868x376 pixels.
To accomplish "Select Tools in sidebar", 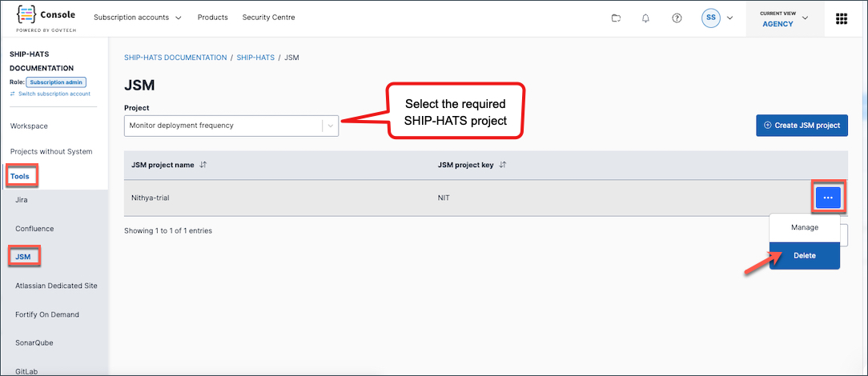I will [x=20, y=176].
